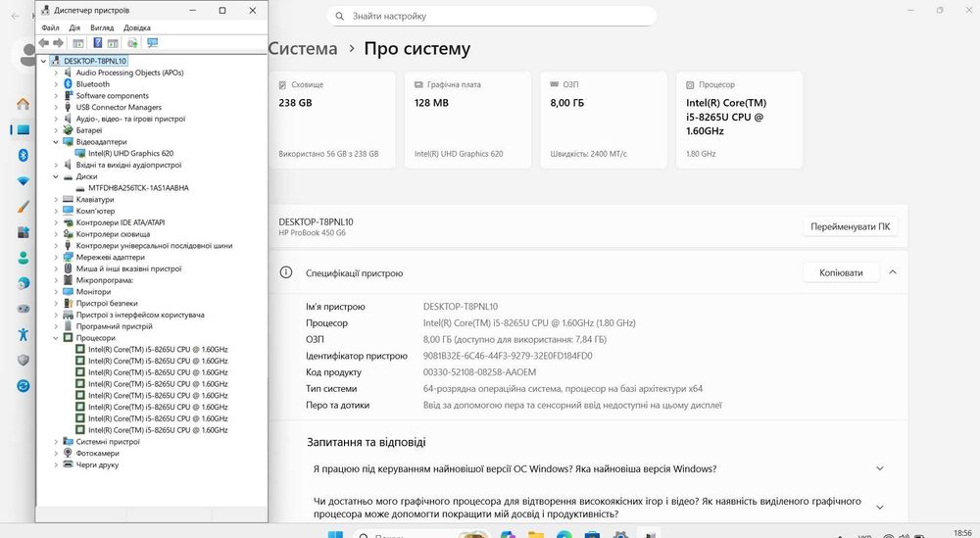Open the Файл menu
980x538 pixels.
(x=51, y=27)
